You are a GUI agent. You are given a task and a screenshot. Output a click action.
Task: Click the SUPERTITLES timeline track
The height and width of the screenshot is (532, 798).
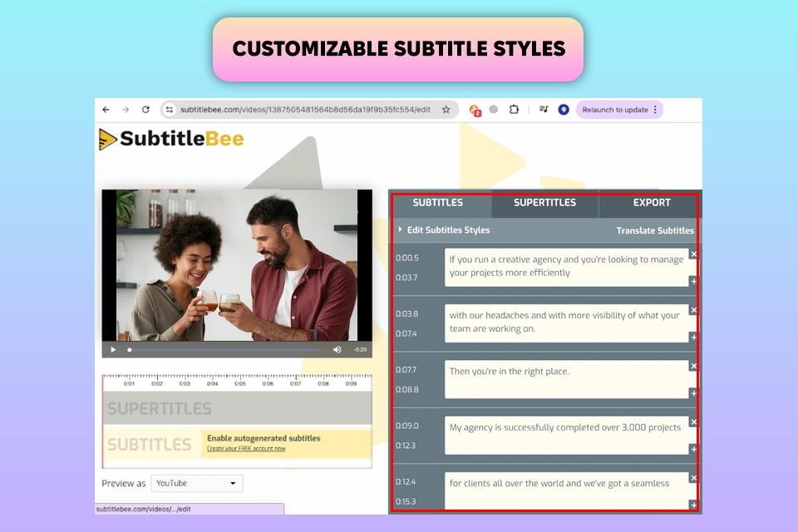point(237,408)
